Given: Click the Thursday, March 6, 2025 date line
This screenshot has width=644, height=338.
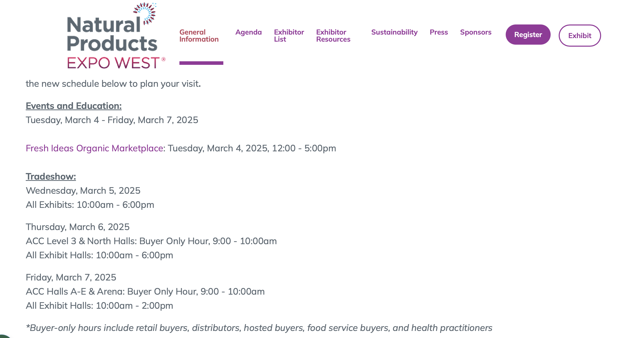Looking at the screenshot, I should pyautogui.click(x=77, y=227).
